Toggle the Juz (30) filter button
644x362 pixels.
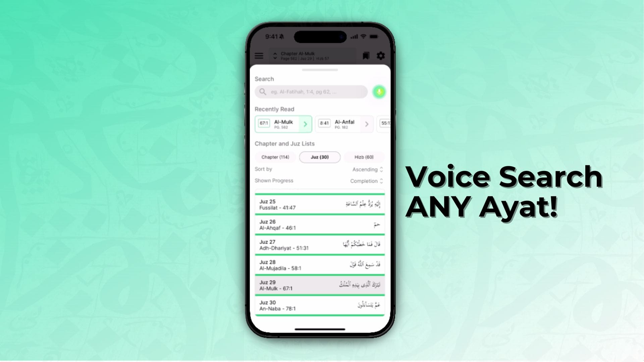319,157
